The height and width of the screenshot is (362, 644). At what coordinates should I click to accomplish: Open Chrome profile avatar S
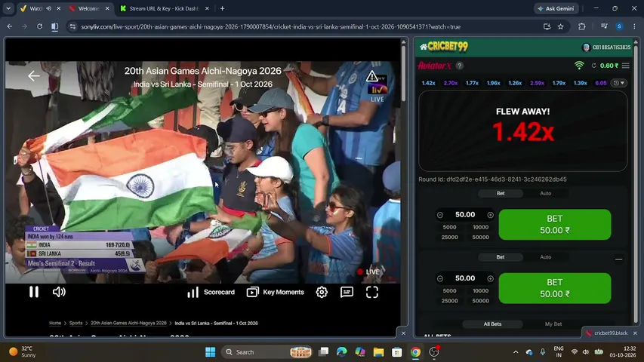click(x=619, y=26)
